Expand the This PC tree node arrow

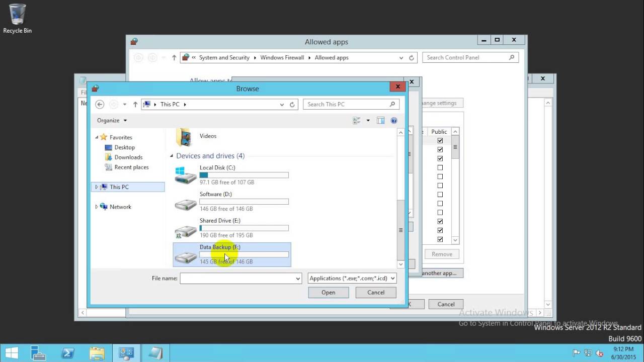coord(97,187)
